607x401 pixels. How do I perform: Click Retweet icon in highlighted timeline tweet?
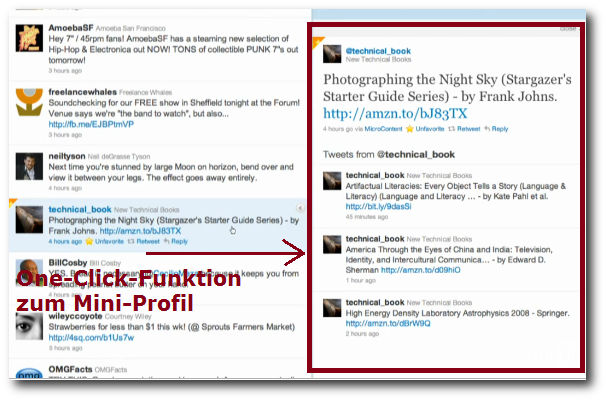point(131,242)
